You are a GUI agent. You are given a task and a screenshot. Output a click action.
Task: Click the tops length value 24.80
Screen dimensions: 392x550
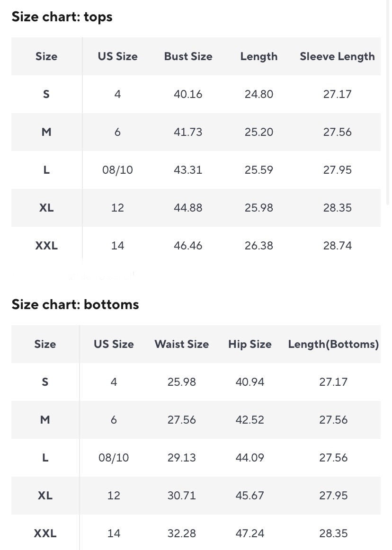[259, 94]
